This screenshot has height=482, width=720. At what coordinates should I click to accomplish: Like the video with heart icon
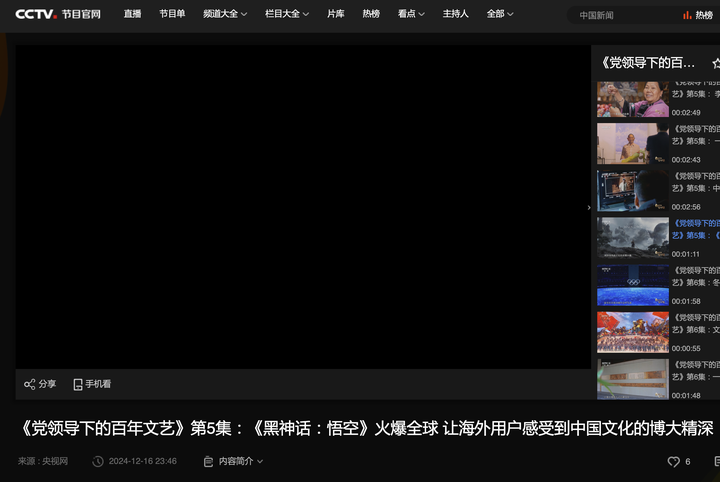(x=674, y=461)
